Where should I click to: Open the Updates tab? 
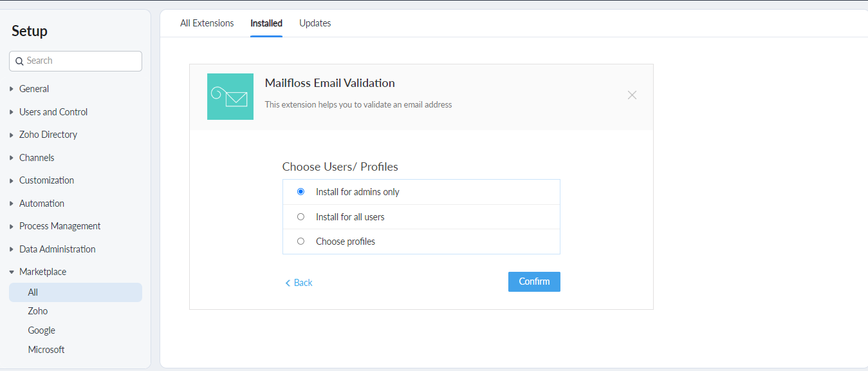315,23
